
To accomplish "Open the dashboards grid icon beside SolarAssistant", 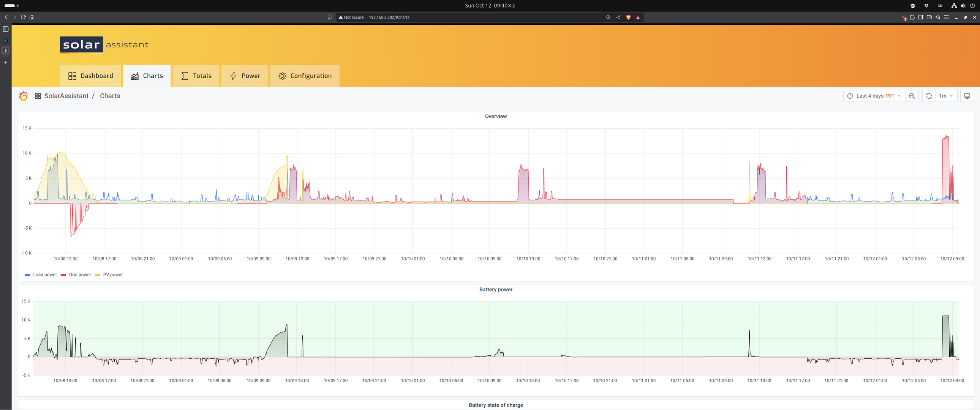I will [38, 96].
